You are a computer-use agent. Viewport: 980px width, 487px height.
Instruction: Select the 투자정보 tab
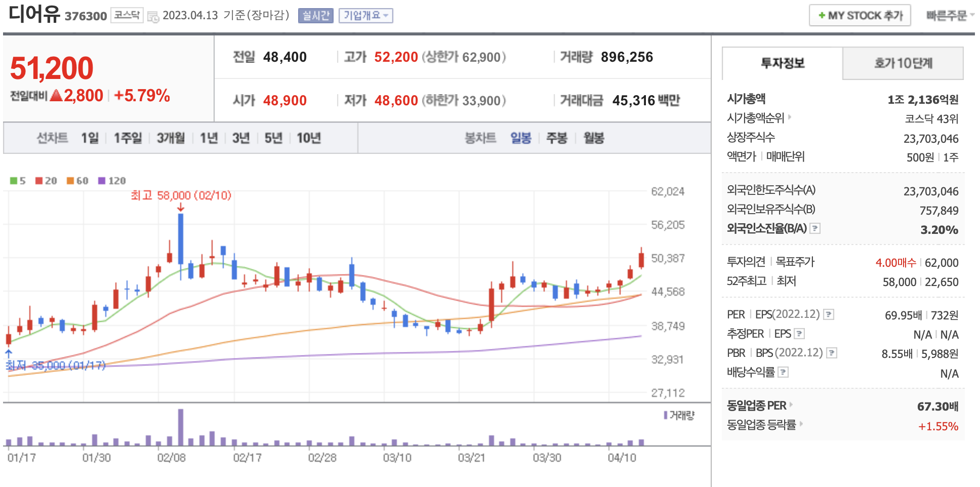[x=782, y=63]
